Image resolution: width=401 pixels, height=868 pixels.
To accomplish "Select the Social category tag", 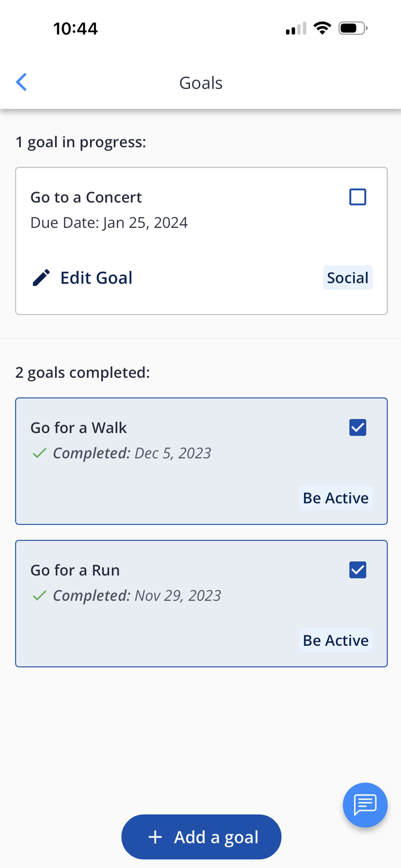I will [x=347, y=278].
